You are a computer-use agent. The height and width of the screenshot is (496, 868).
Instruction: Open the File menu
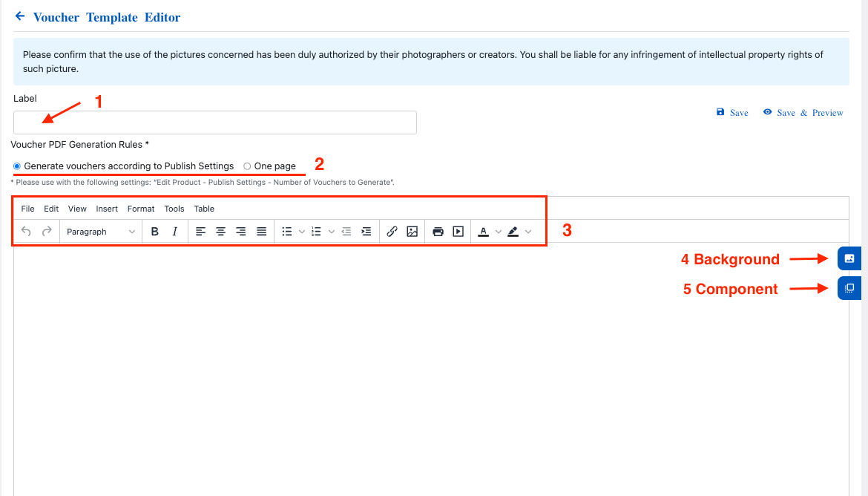(x=27, y=209)
